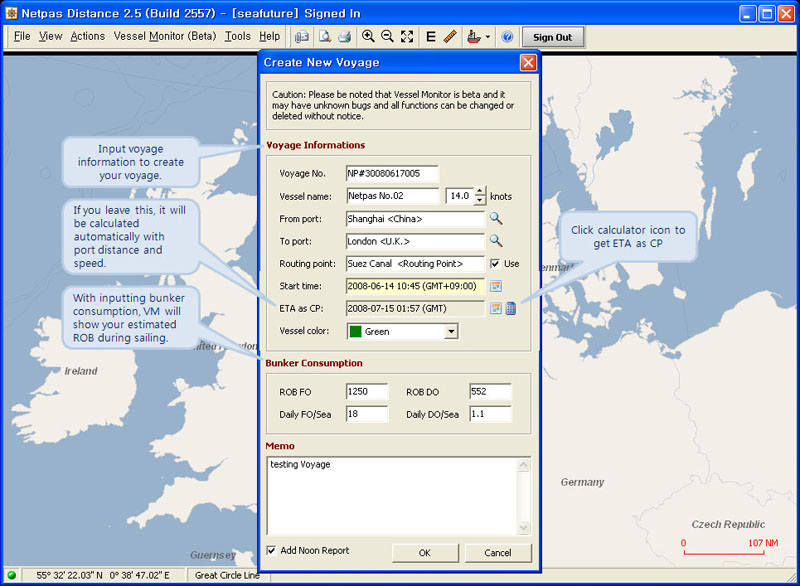Zoom out on the map

point(387,36)
